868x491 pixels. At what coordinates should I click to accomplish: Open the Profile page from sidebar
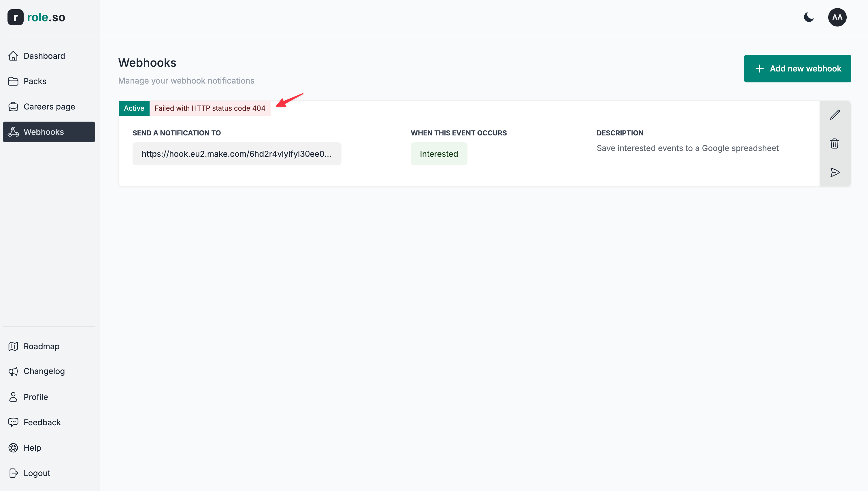coord(36,397)
